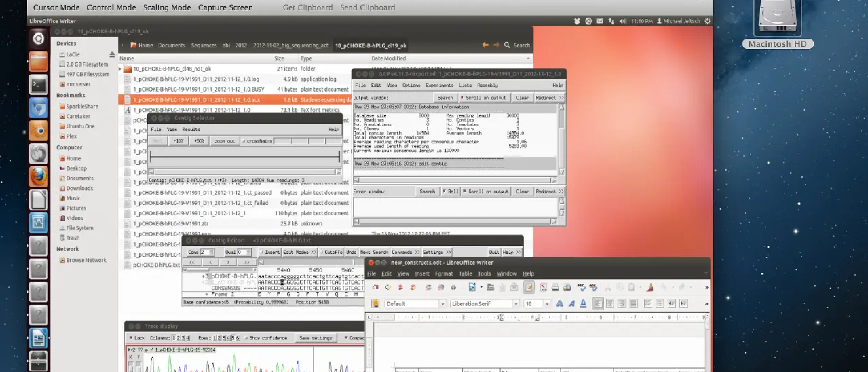Screen dimensions: 868x372
Task: Click Increase Indent icon in Writer
Action: tap(683, 303)
